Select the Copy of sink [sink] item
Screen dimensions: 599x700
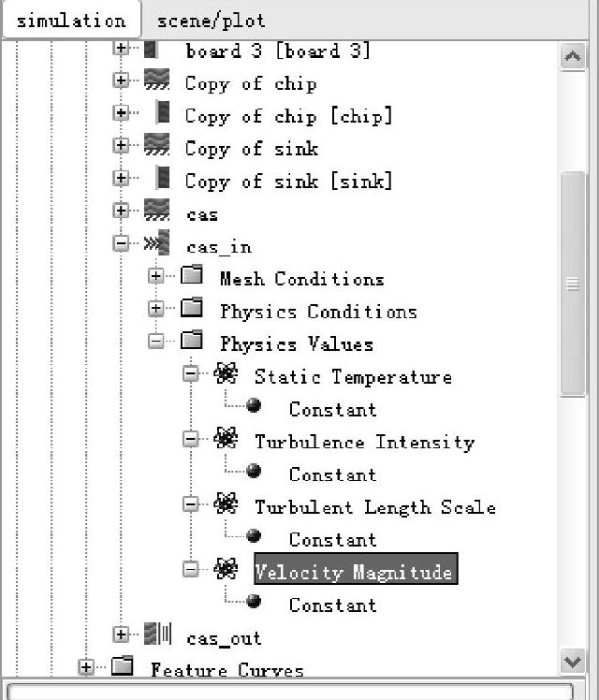[x=288, y=181]
